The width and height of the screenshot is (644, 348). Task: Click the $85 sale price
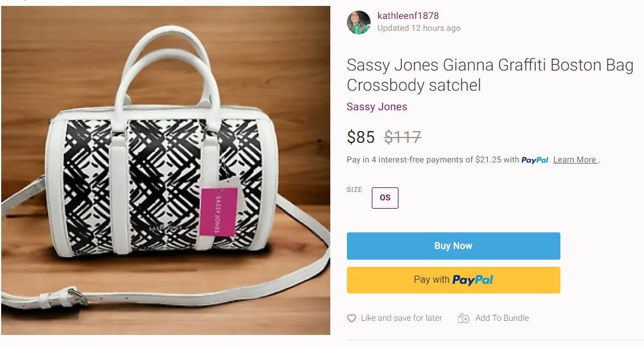[x=361, y=138]
